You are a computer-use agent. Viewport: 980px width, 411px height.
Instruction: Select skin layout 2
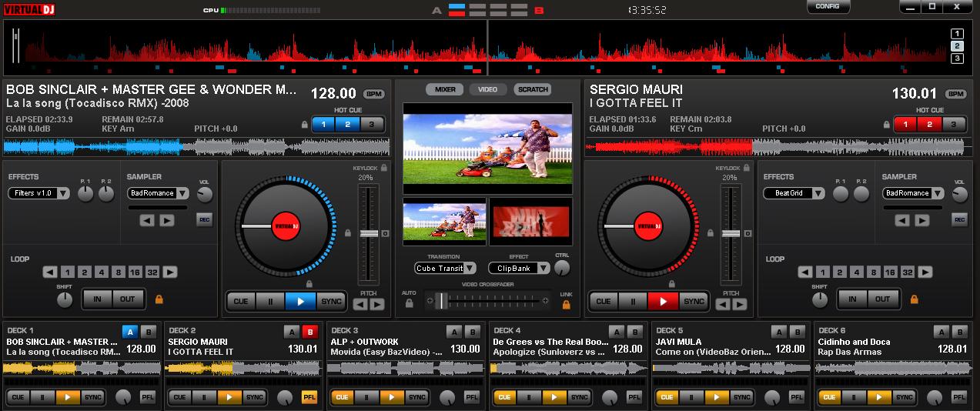pos(957,46)
